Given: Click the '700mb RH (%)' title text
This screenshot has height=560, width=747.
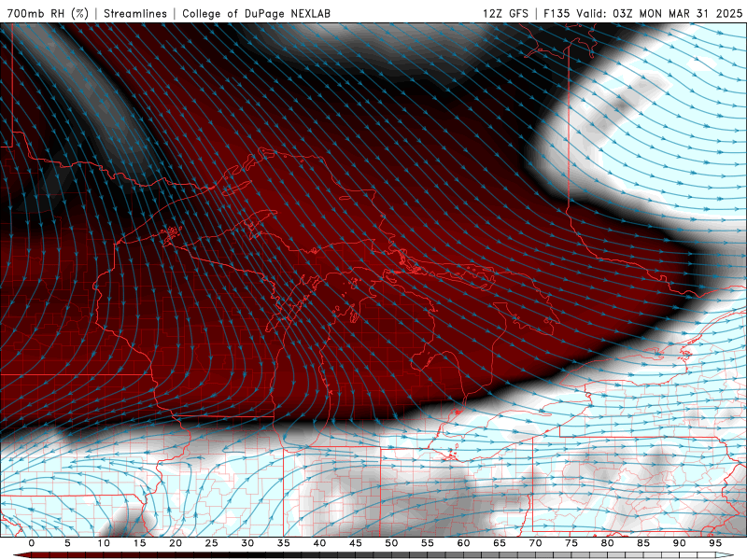Looking at the screenshot, I should [x=48, y=13].
